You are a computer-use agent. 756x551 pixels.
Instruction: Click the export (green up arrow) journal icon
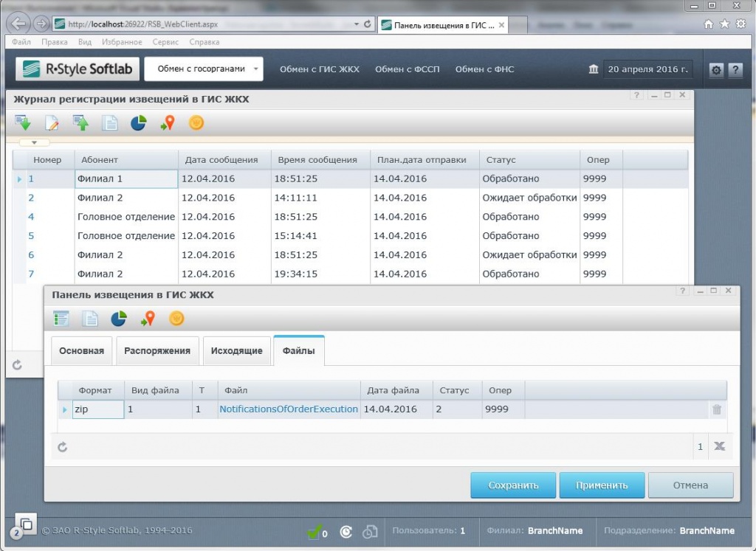tap(80, 123)
